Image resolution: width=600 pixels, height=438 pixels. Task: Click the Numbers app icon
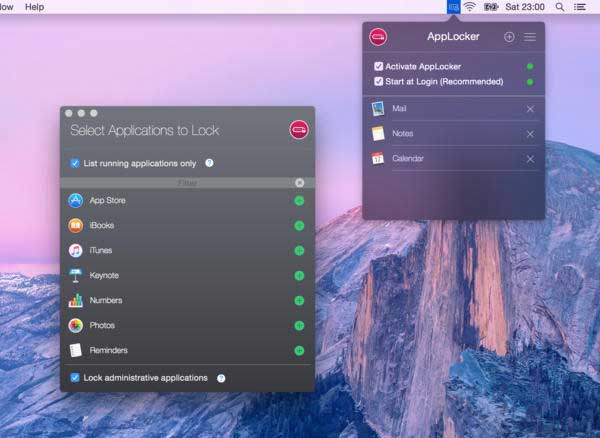(76, 300)
